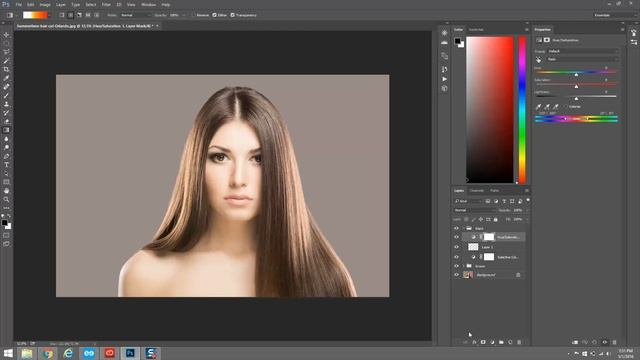Click the subtract-from-sample eyedropper in Properties

tap(556, 107)
